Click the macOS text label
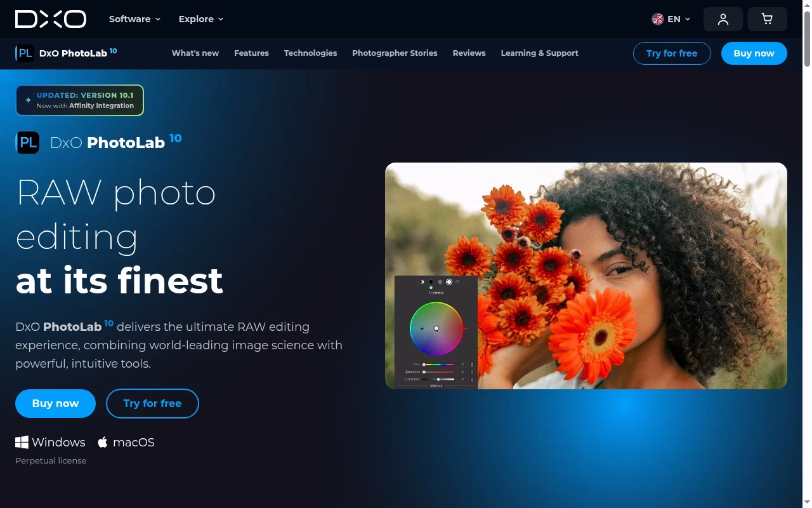 tap(134, 442)
